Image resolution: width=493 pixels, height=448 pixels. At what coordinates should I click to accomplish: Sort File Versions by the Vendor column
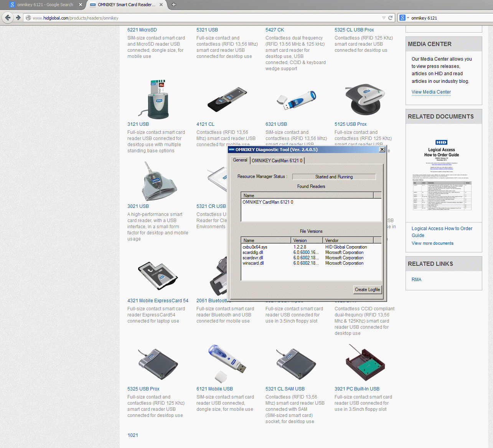348,240
